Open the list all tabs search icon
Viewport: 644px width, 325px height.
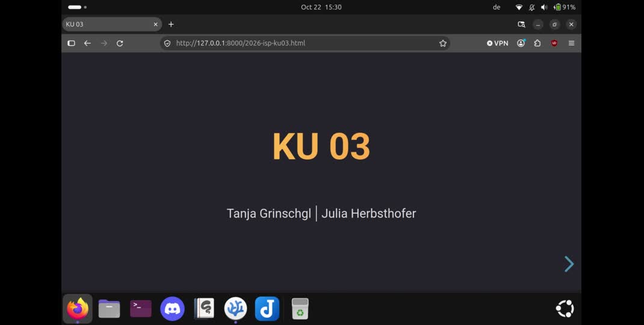[521, 24]
